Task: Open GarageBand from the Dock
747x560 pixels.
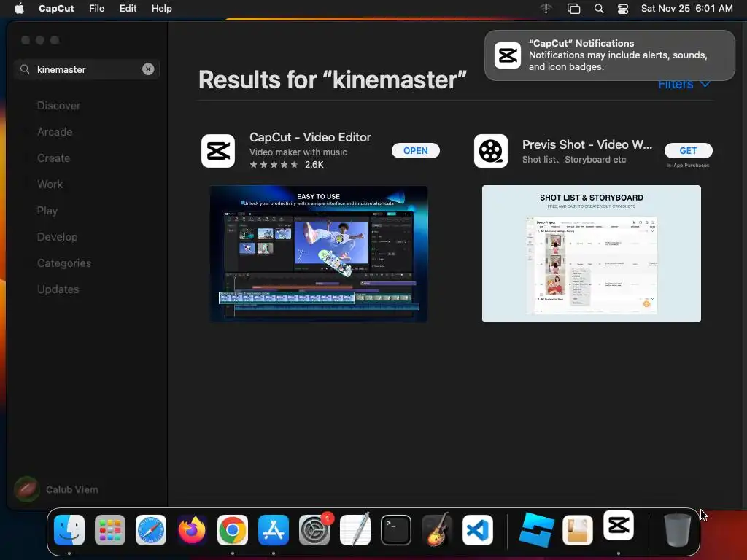Action: coord(437,530)
